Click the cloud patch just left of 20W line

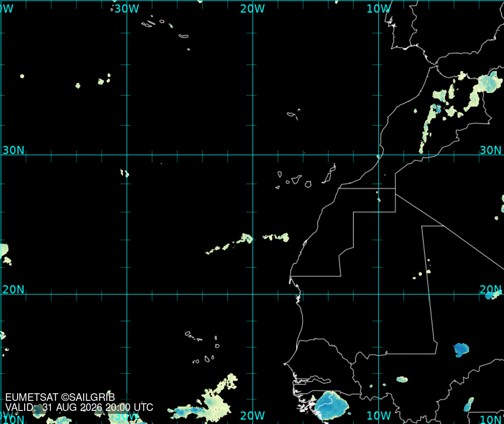point(246,239)
